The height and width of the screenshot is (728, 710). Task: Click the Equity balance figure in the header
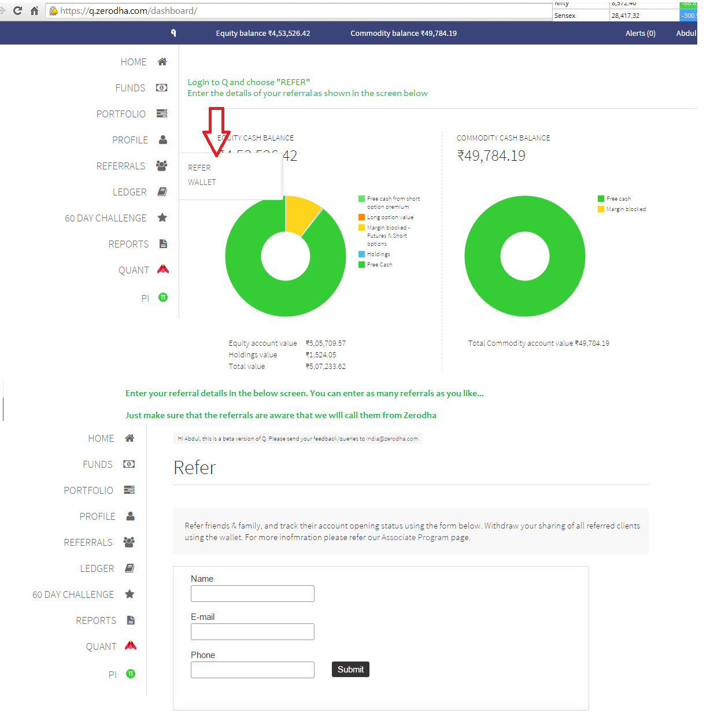(263, 33)
